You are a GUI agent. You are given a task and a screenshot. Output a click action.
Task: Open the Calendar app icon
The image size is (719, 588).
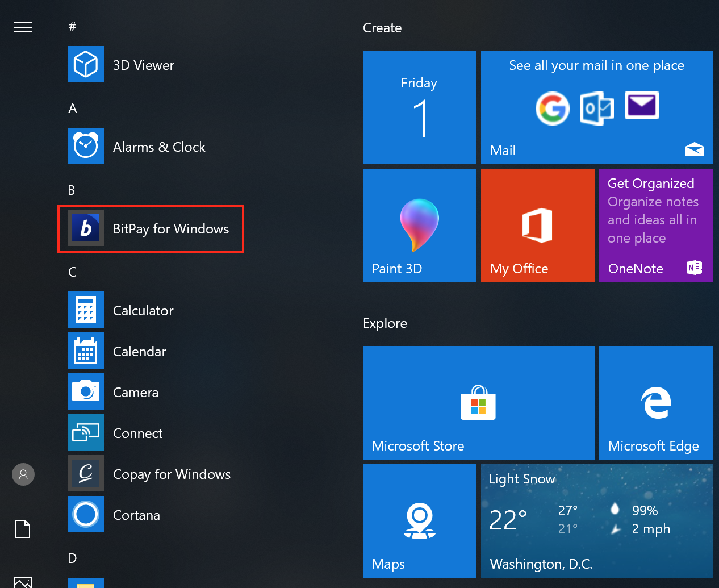click(x=86, y=351)
